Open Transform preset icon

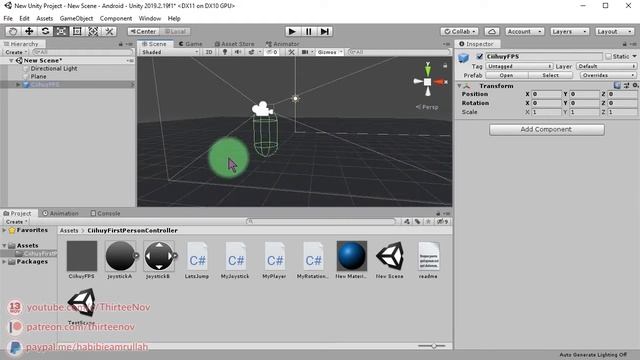click(x=627, y=85)
